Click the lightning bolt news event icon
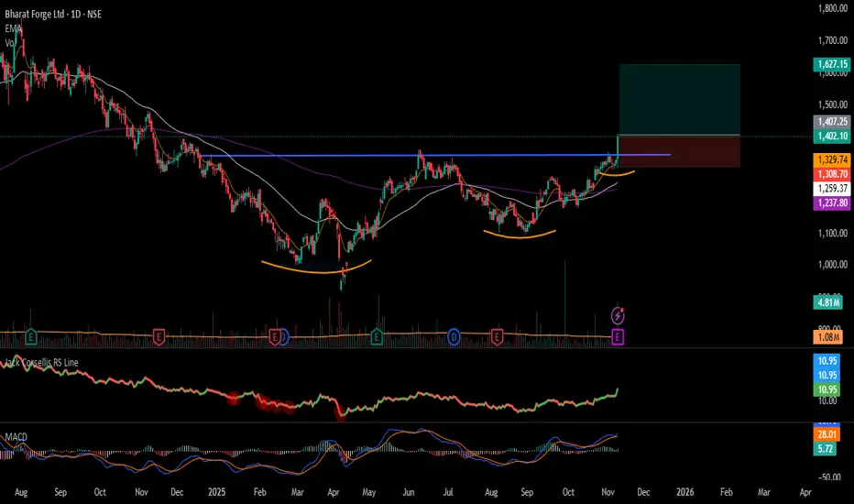This screenshot has width=854, height=504. tap(618, 315)
